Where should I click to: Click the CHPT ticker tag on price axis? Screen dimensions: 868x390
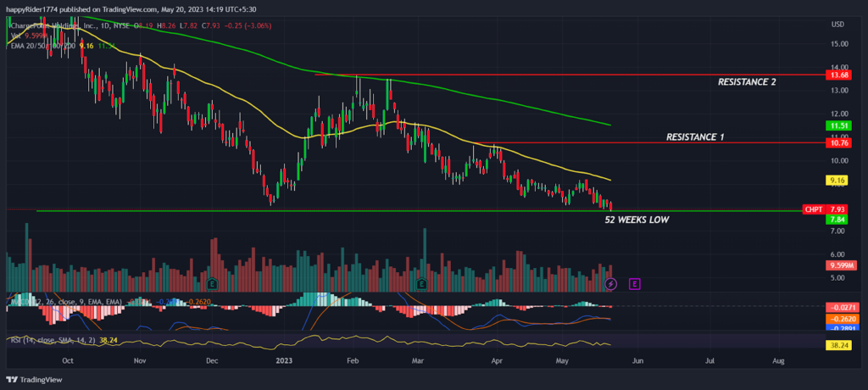pos(813,209)
